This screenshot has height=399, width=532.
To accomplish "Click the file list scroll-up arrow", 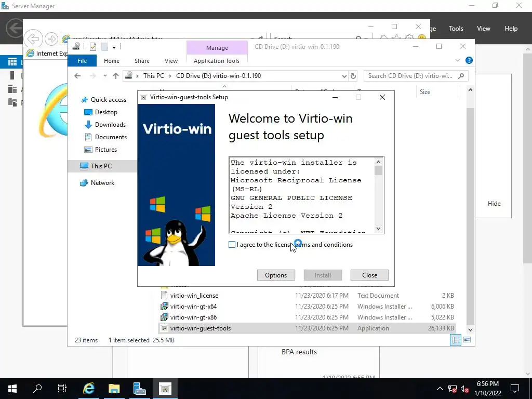I will click(470, 90).
